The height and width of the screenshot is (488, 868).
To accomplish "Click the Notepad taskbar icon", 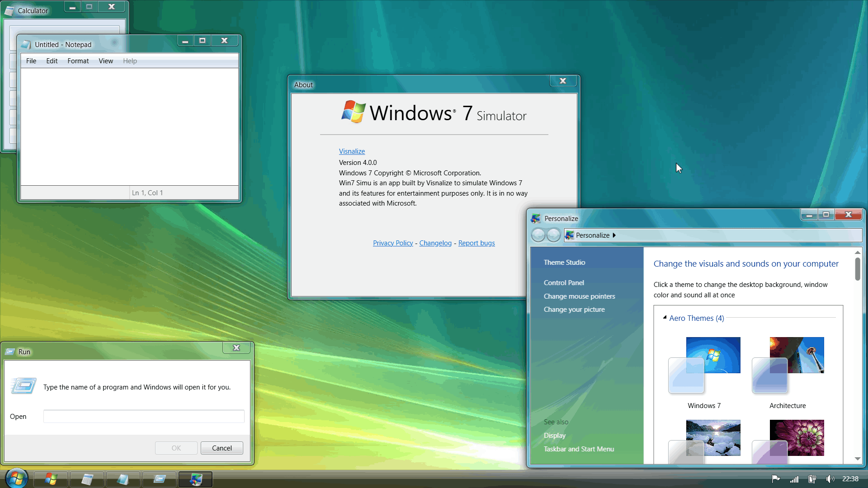I will (x=123, y=479).
